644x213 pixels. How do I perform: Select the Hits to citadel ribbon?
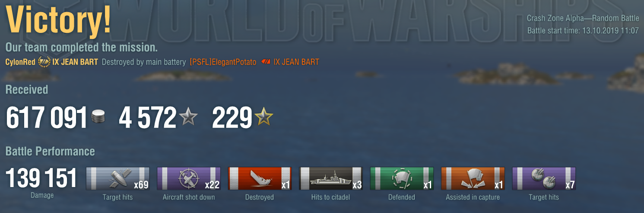click(330, 178)
